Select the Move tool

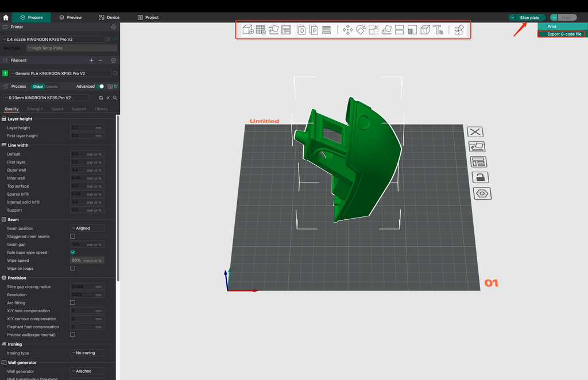point(347,30)
